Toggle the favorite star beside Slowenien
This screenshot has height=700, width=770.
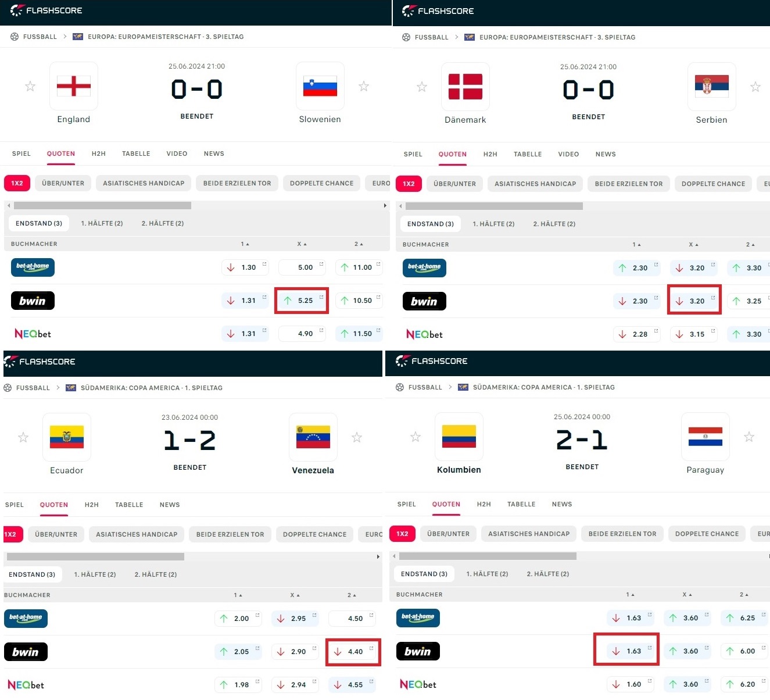coord(364,87)
